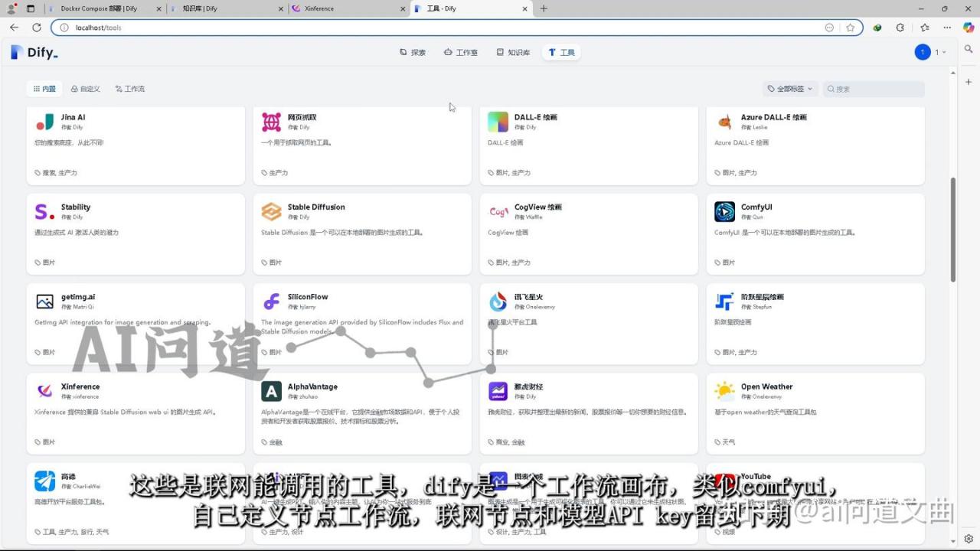Open the SiliconFlow card title
Screen dimensions: 980x551
pyautogui.click(x=308, y=297)
